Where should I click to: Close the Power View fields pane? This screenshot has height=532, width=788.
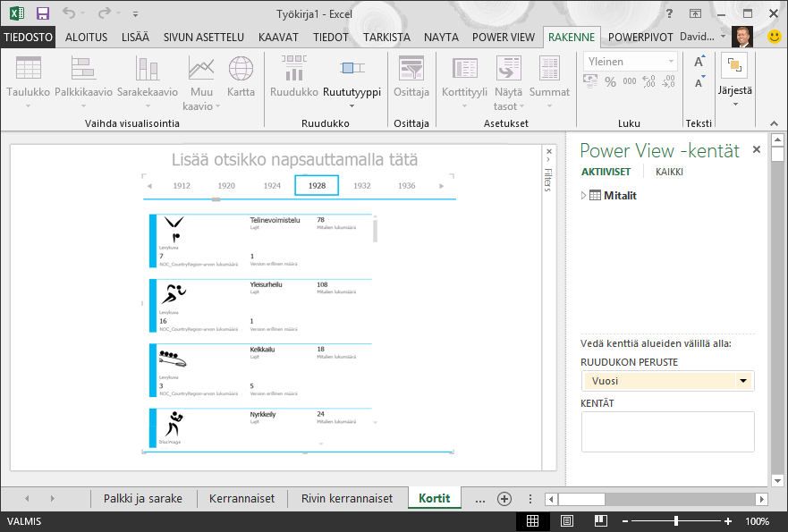(757, 149)
